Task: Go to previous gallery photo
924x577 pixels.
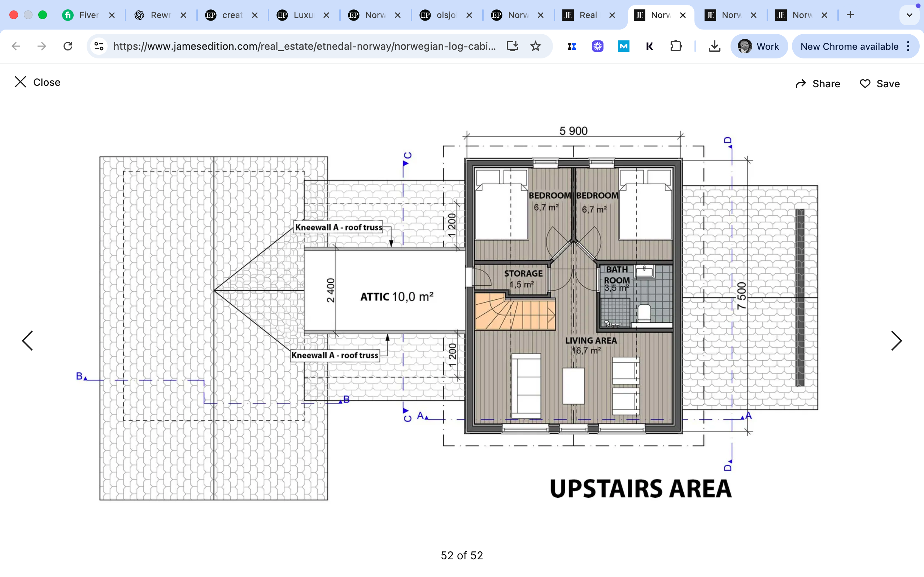Action: (27, 340)
